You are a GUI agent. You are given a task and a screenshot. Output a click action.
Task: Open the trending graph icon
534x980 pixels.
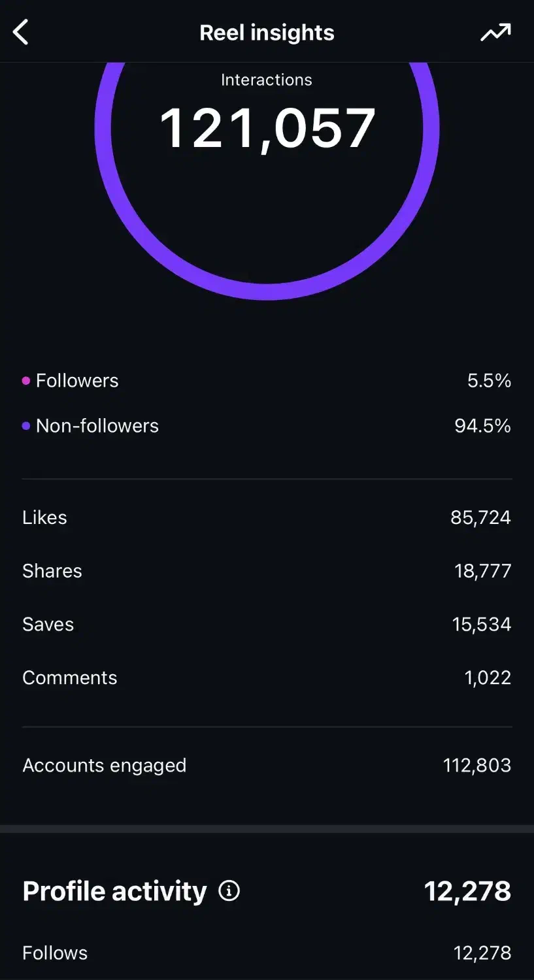[x=495, y=32]
